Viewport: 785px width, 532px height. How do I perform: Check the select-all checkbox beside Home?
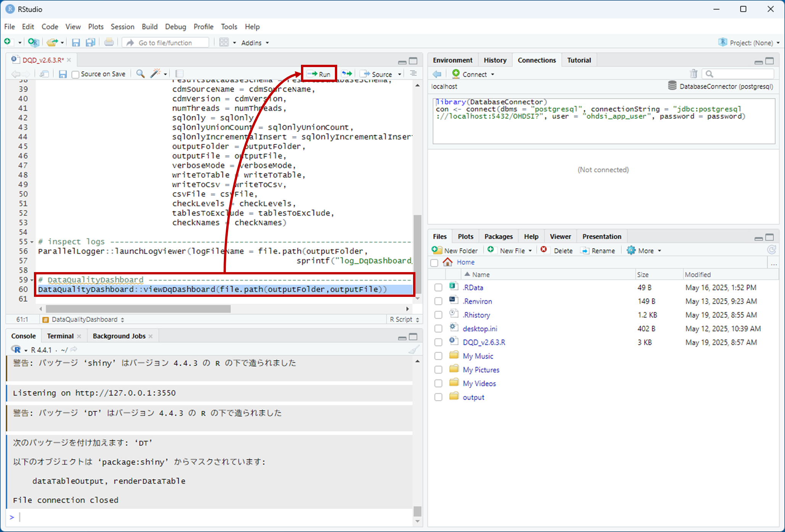tap(434, 263)
